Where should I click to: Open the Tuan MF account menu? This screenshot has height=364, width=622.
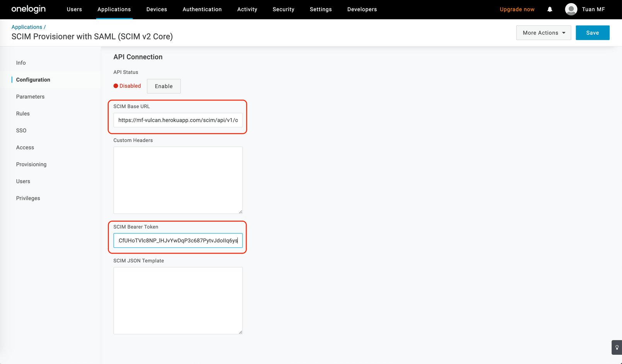point(593,9)
